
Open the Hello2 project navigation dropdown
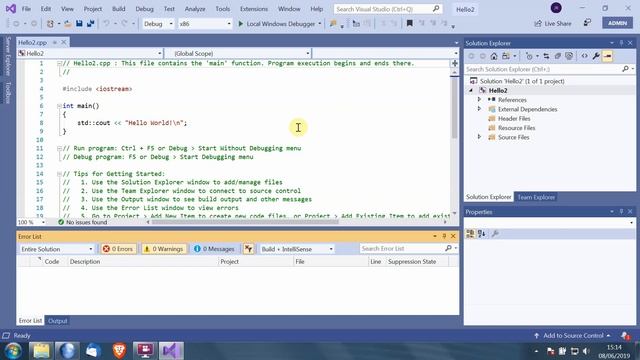tap(90, 53)
